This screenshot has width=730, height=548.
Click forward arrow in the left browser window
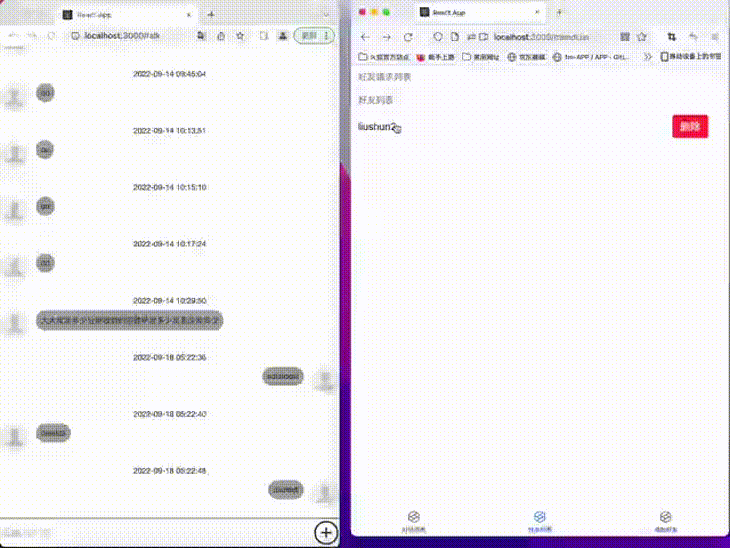(x=32, y=36)
